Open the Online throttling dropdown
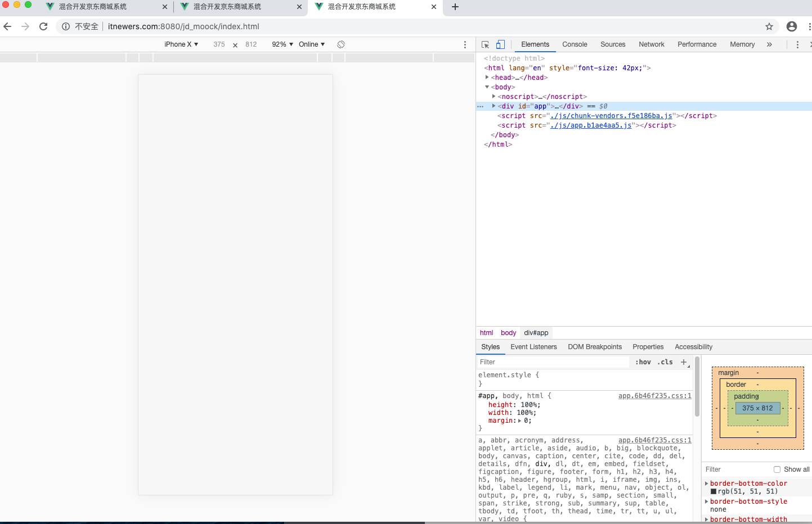 click(312, 44)
